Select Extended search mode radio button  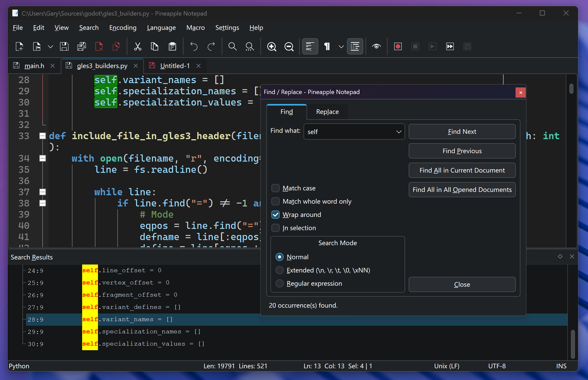[x=280, y=270]
